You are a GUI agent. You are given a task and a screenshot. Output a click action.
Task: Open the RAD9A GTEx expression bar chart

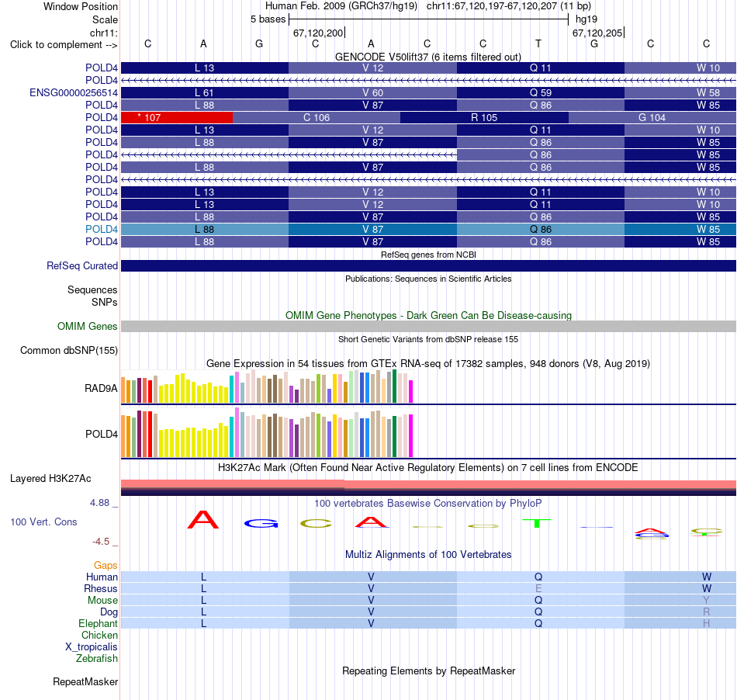267,386
